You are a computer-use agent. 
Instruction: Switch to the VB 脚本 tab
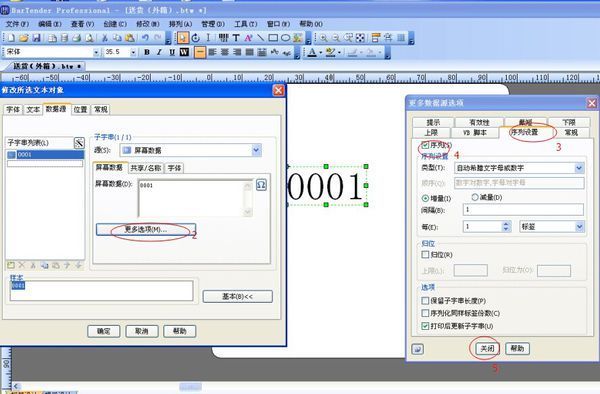(x=475, y=133)
